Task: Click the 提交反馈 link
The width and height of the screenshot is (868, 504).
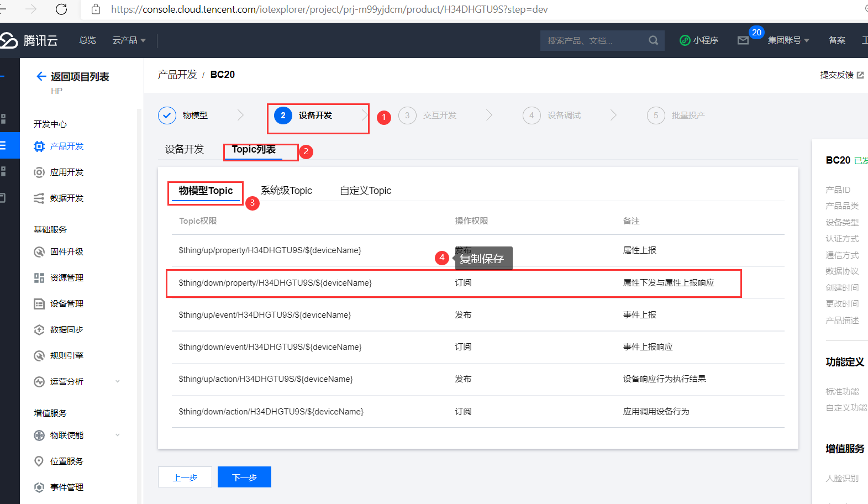Action: (837, 75)
